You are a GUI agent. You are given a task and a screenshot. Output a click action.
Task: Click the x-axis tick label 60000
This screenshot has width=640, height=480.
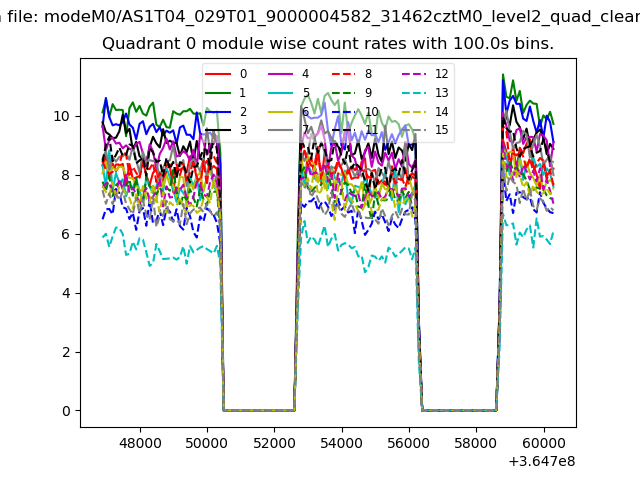point(545,443)
